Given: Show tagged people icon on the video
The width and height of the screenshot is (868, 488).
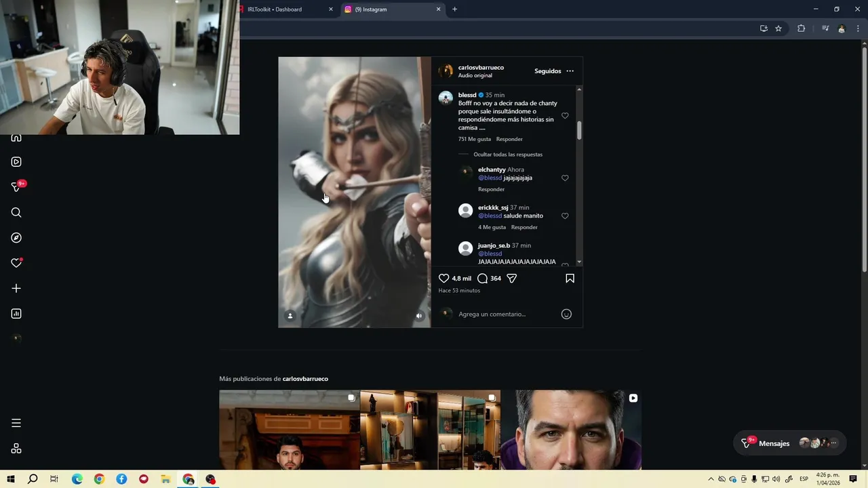Looking at the screenshot, I should click(x=290, y=316).
